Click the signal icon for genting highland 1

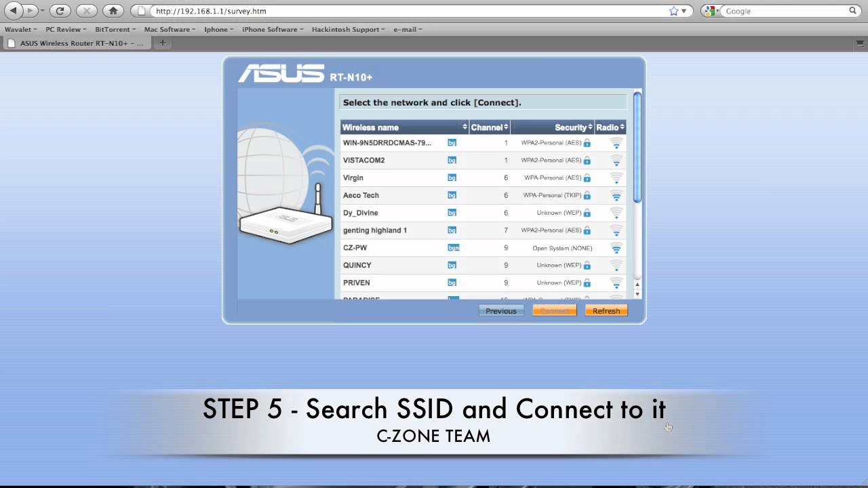(616, 230)
